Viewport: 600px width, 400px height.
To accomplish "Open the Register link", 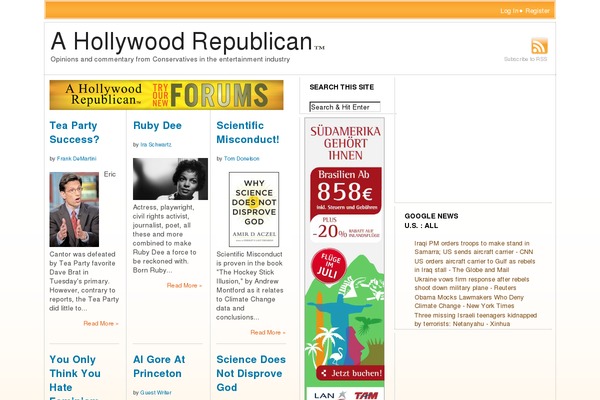I will click(537, 11).
